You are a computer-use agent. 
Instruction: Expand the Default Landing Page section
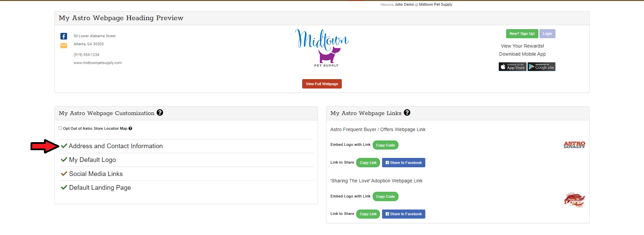[x=100, y=188]
